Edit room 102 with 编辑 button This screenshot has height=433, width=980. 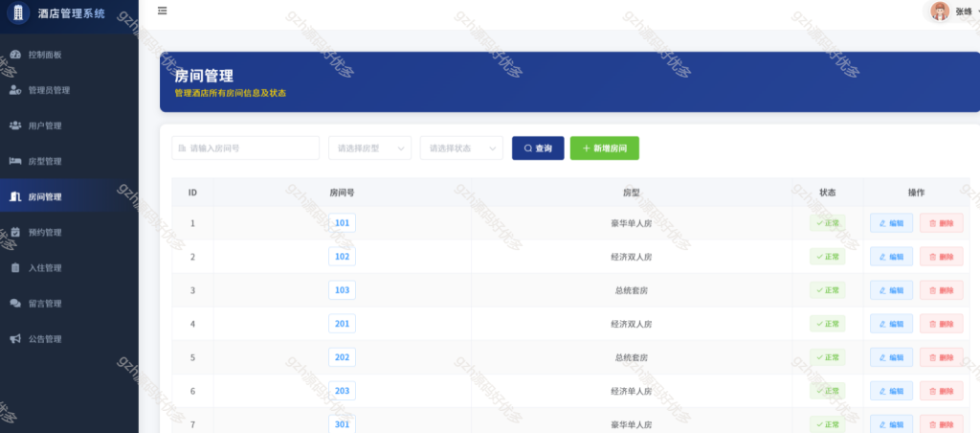(x=891, y=257)
